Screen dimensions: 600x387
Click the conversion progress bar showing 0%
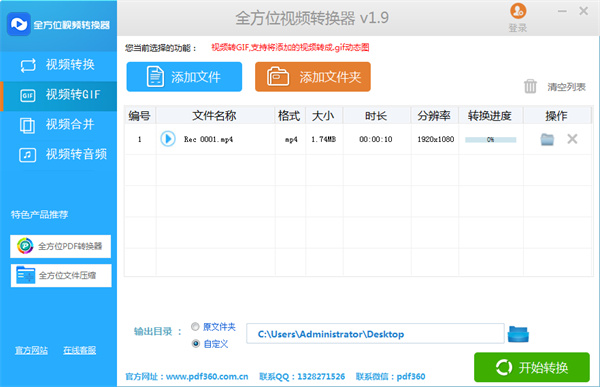coord(491,140)
